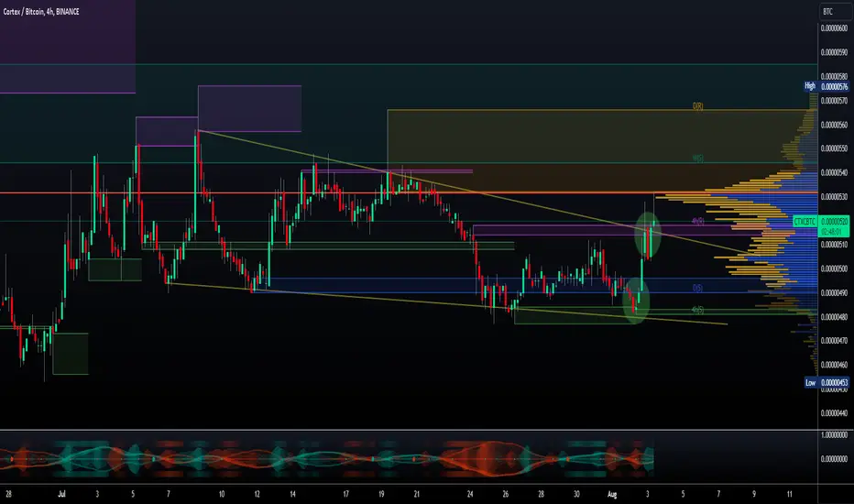Image resolution: width=854 pixels, height=504 pixels.
Task: Click the 26 date label on time axis
Action: coord(506,494)
